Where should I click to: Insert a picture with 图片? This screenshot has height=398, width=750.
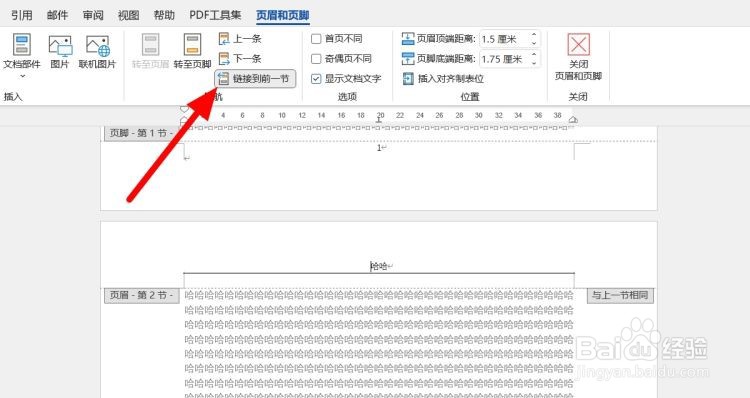(x=60, y=51)
